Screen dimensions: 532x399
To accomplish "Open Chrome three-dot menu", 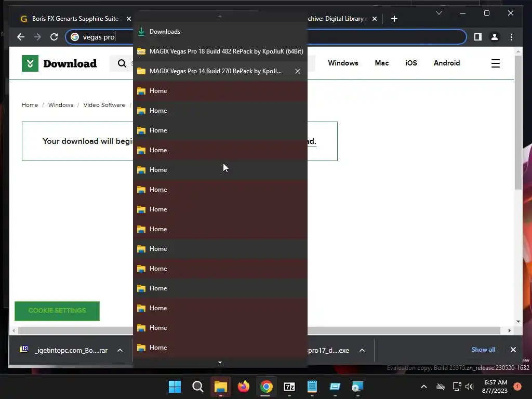I will coord(511,37).
